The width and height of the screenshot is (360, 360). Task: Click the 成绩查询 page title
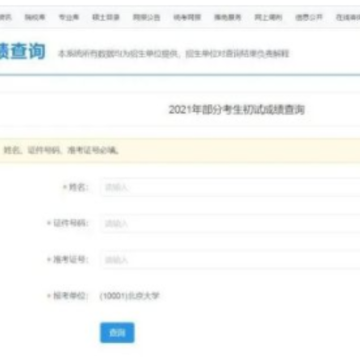pos(22,51)
